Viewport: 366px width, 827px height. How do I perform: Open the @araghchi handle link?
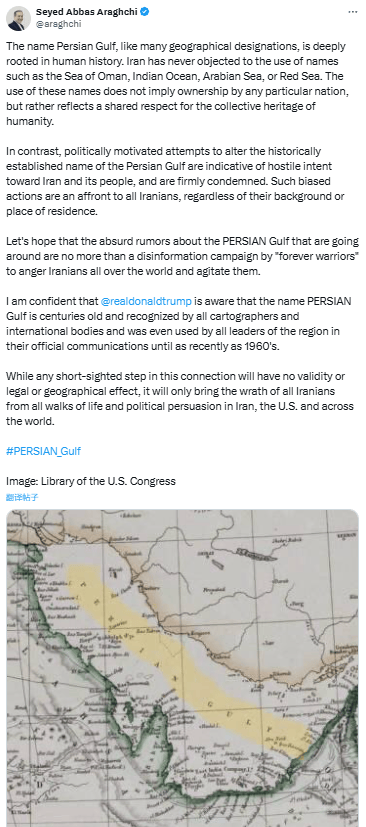click(x=58, y=24)
